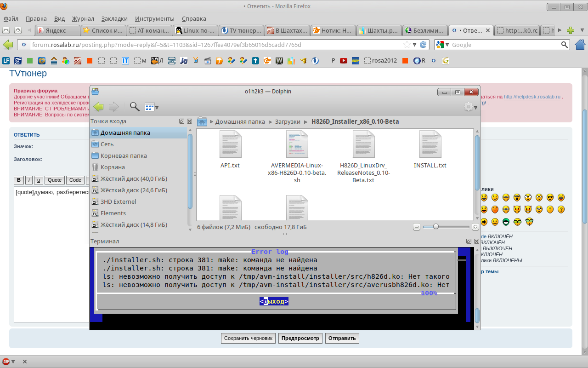
Task: Expand the Google search engine dropdown
Action: [443, 45]
